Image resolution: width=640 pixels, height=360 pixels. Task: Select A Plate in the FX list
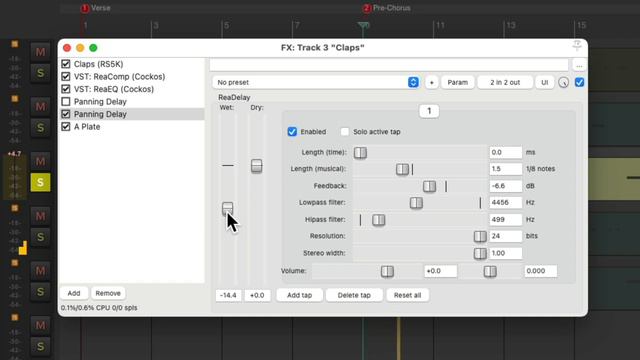(87, 127)
